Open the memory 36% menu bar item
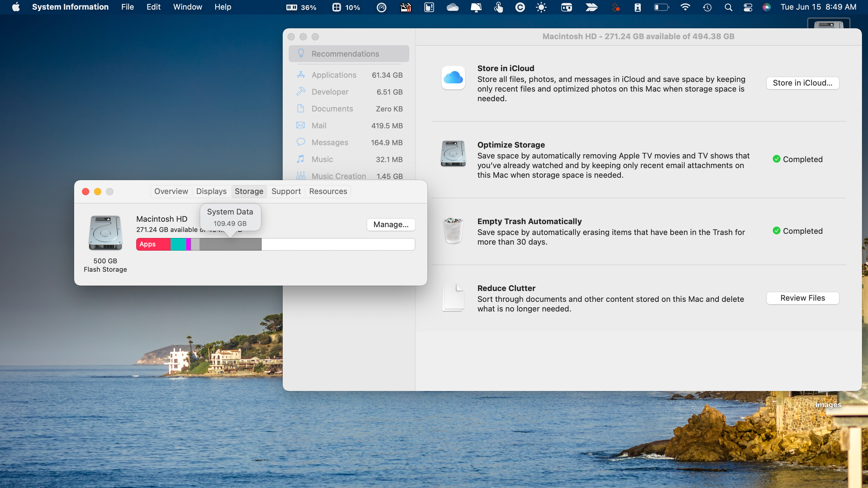 [x=301, y=7]
